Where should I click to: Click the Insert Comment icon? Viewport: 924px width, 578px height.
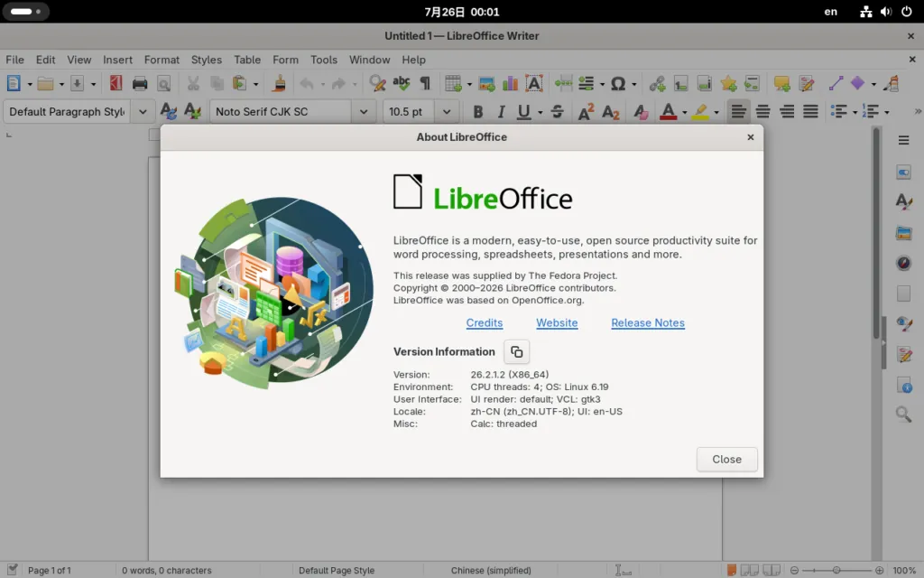coord(782,83)
